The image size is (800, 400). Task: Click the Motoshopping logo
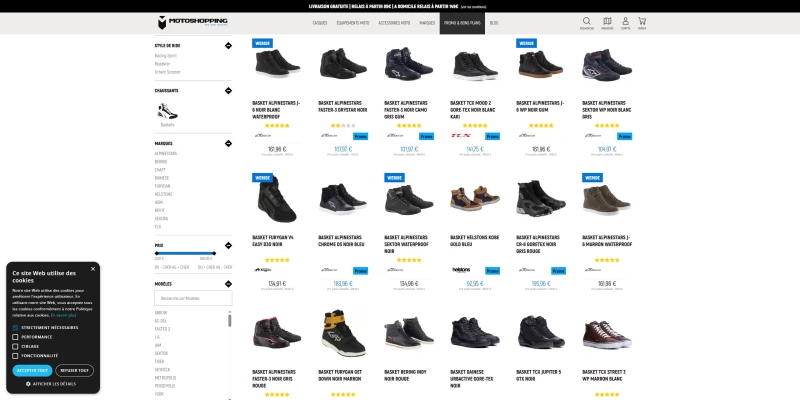point(192,22)
